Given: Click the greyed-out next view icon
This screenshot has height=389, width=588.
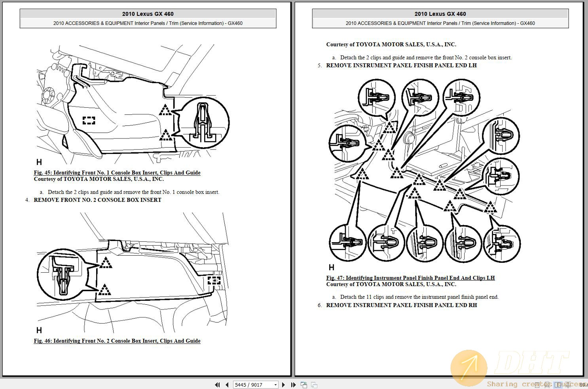Looking at the screenshot, I should click(314, 385).
